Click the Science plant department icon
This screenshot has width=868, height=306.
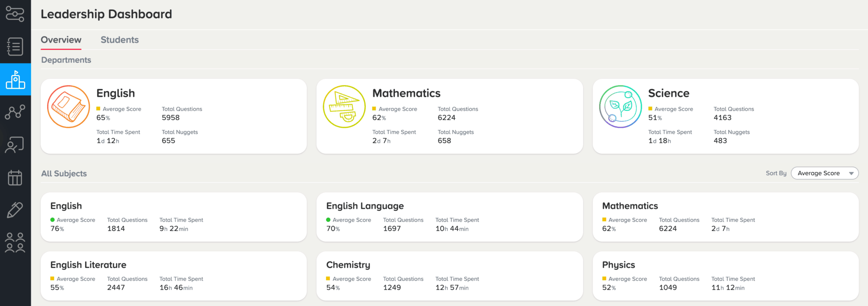(x=620, y=107)
